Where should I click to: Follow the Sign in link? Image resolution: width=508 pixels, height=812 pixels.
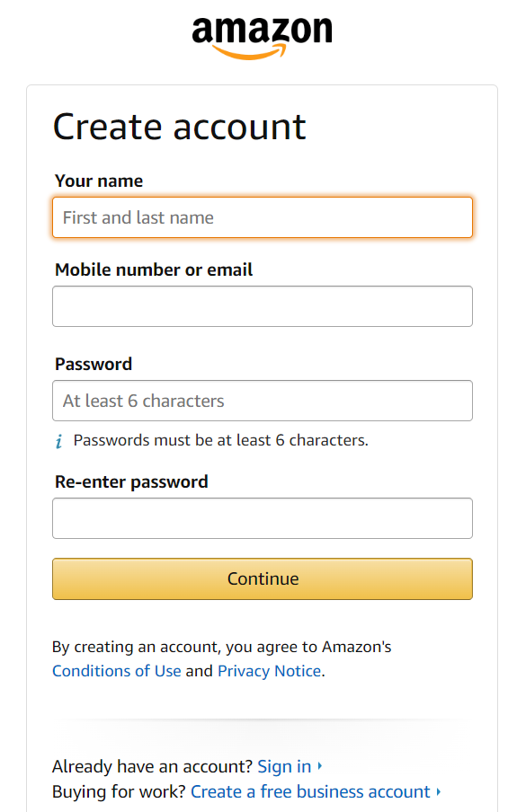point(284,766)
